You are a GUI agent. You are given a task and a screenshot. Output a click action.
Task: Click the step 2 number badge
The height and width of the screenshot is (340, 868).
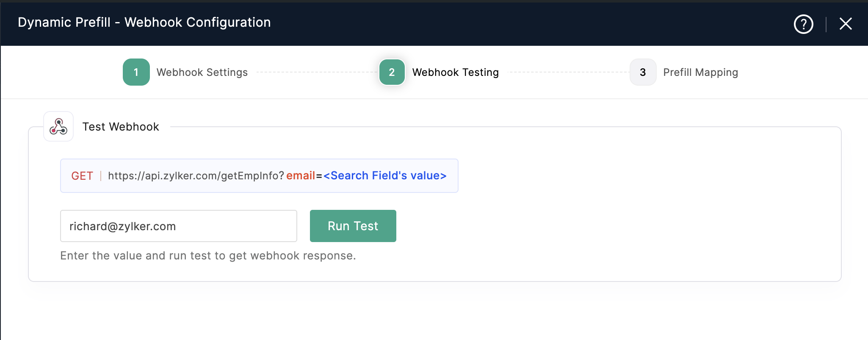[x=392, y=72]
